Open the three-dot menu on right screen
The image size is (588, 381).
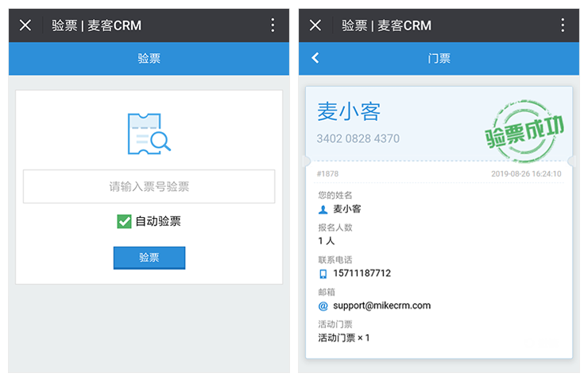point(563,25)
